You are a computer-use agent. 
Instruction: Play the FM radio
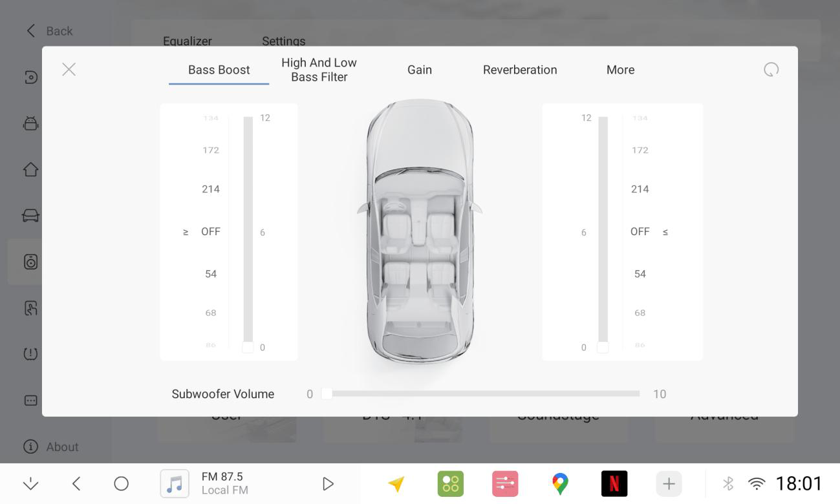pyautogui.click(x=328, y=483)
